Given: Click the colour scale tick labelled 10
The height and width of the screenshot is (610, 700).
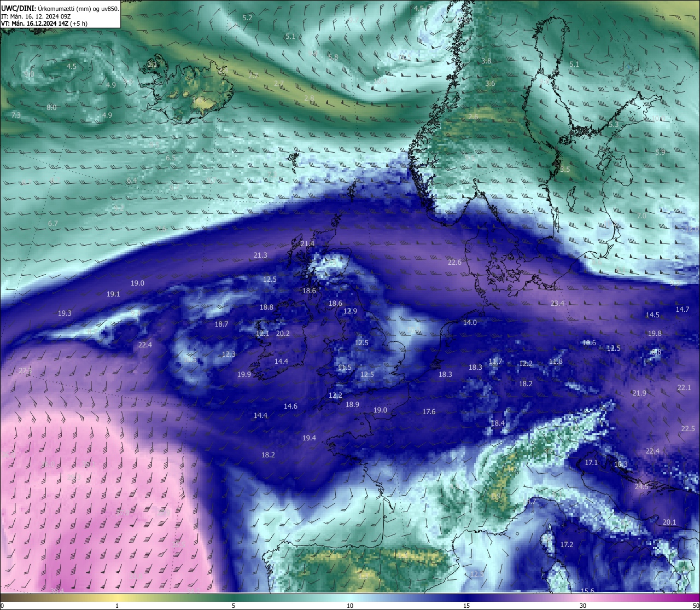Looking at the screenshot, I should [x=350, y=606].
